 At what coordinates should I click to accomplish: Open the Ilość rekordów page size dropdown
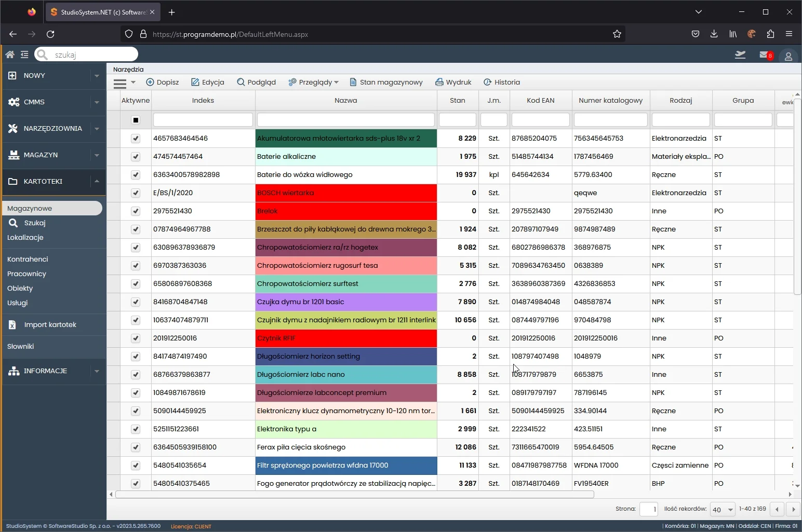(723, 510)
